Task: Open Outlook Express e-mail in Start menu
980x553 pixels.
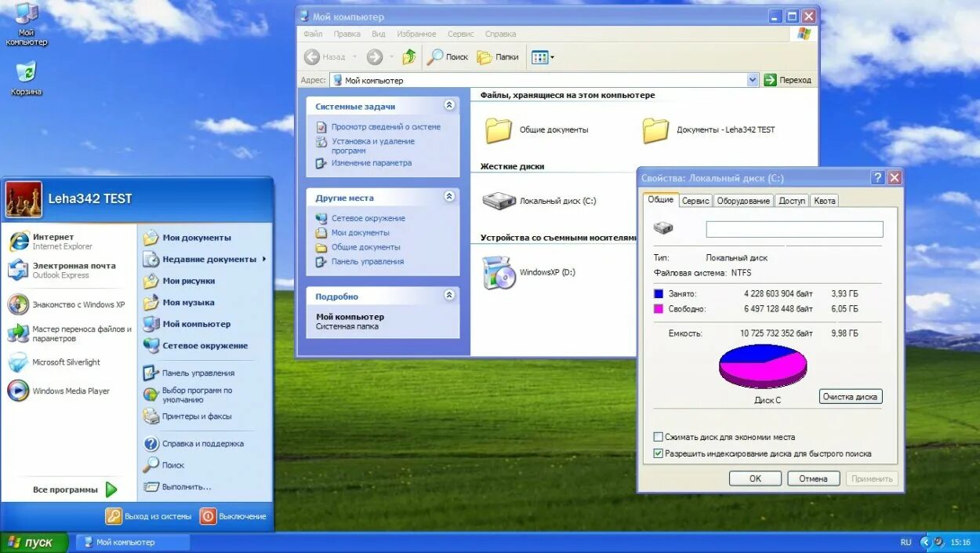Action: pos(63,271)
